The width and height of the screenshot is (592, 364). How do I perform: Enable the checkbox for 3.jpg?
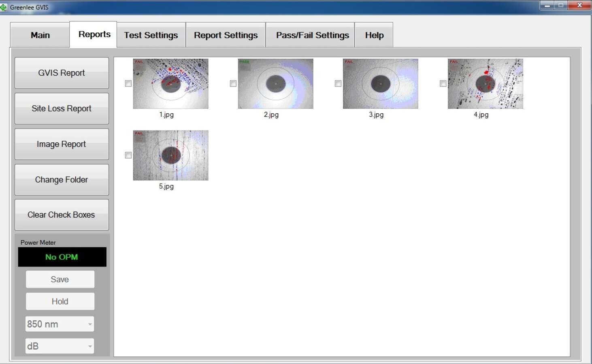click(x=338, y=83)
